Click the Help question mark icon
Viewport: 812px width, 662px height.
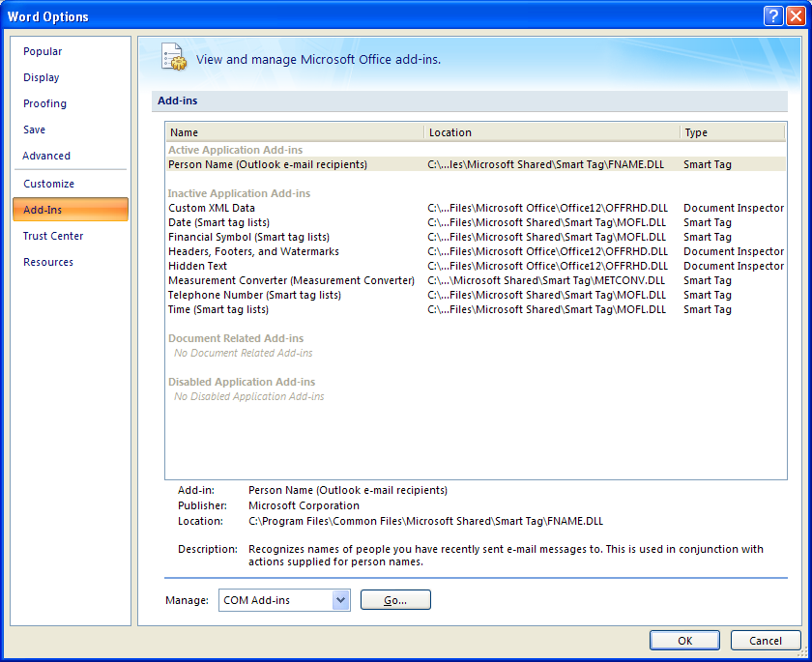click(773, 16)
